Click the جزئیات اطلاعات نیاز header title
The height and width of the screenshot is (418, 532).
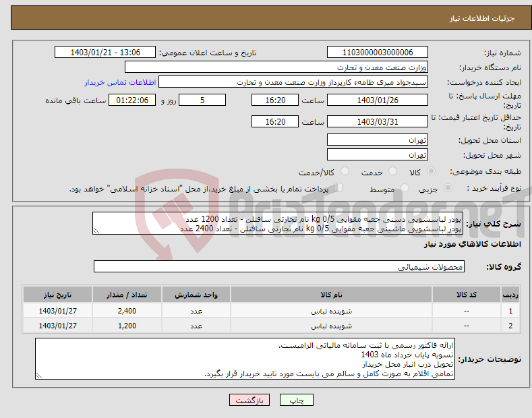pyautogui.click(x=482, y=18)
